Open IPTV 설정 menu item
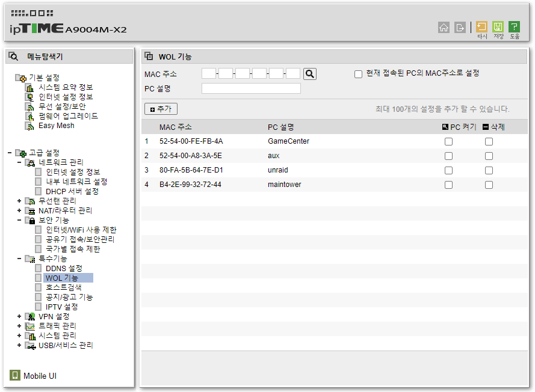The image size is (535, 392). (62, 307)
